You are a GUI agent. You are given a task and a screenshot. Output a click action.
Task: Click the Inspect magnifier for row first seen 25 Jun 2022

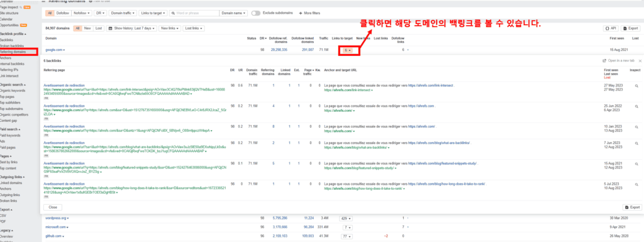point(636,107)
